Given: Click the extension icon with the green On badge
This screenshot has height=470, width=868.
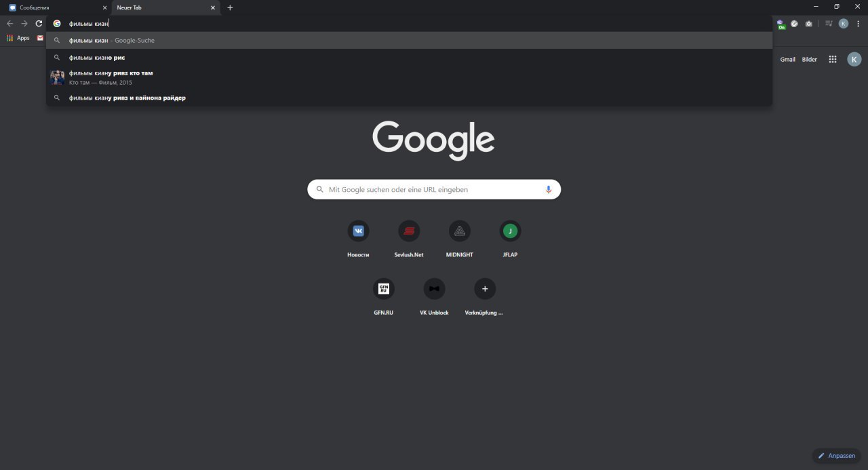Looking at the screenshot, I should (x=781, y=24).
